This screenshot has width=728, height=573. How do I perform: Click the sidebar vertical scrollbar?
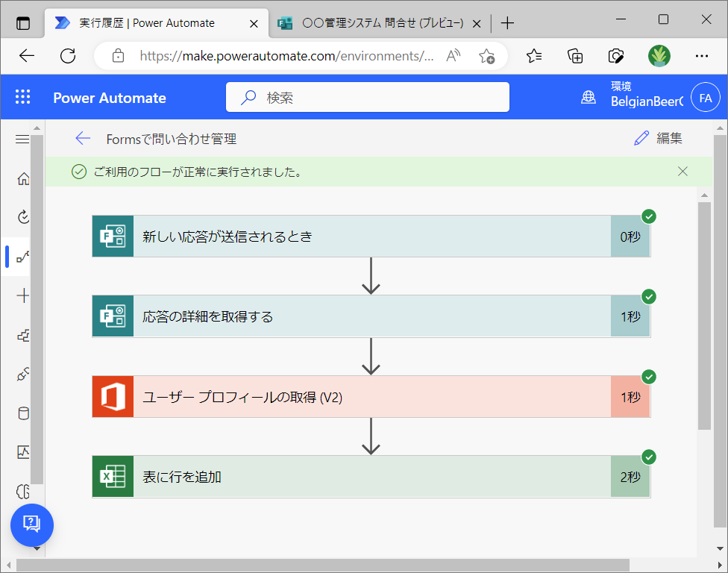click(x=37, y=309)
